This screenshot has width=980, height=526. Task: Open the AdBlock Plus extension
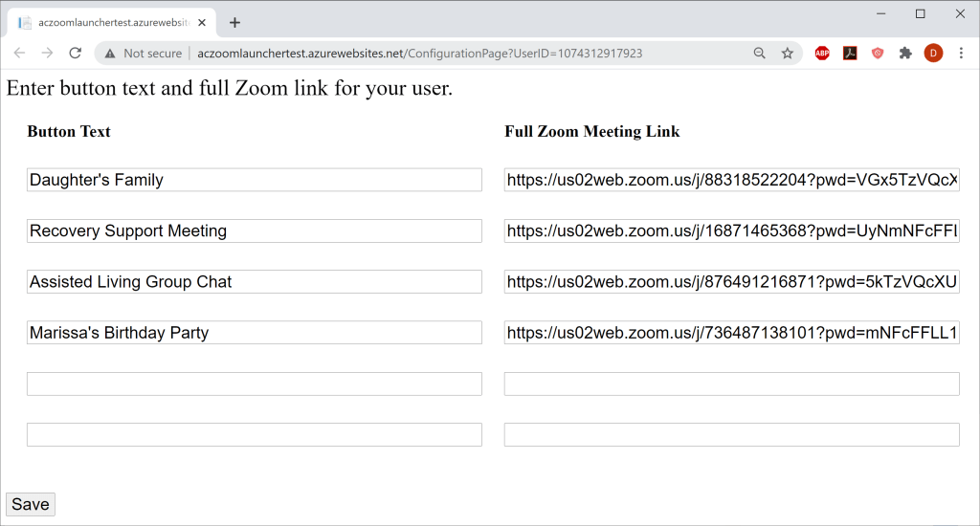[822, 54]
